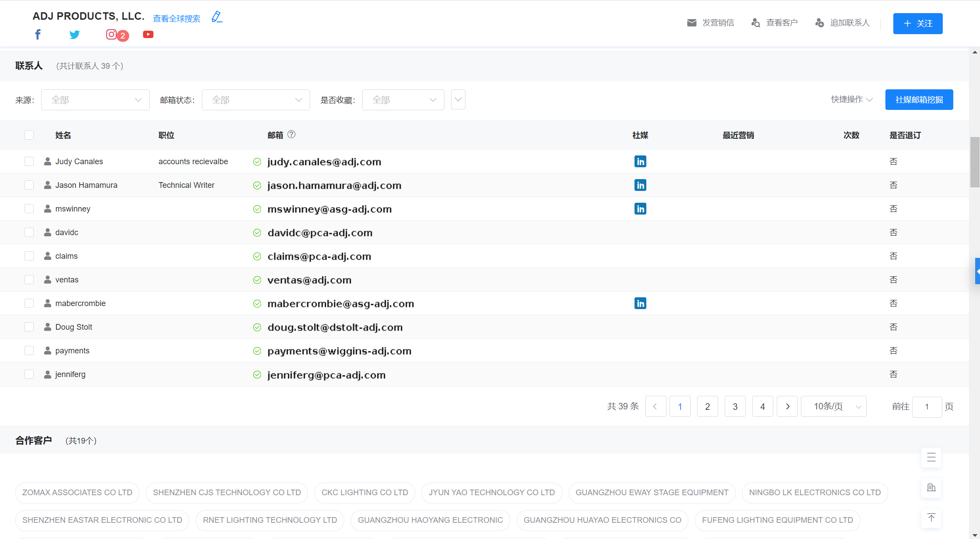This screenshot has width=980, height=539.
Task: Go to page 3 of contacts
Action: (x=735, y=406)
